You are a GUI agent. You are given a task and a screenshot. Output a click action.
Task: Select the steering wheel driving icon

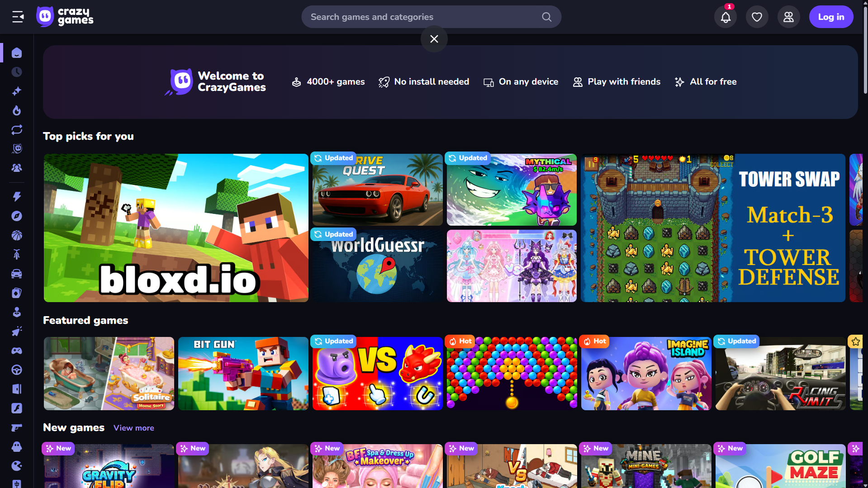point(17,370)
